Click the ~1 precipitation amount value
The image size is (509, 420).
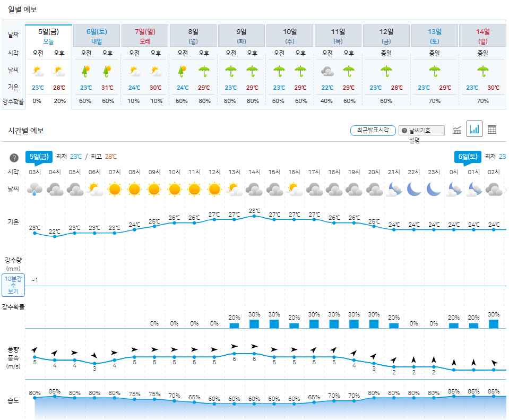pos(34,280)
